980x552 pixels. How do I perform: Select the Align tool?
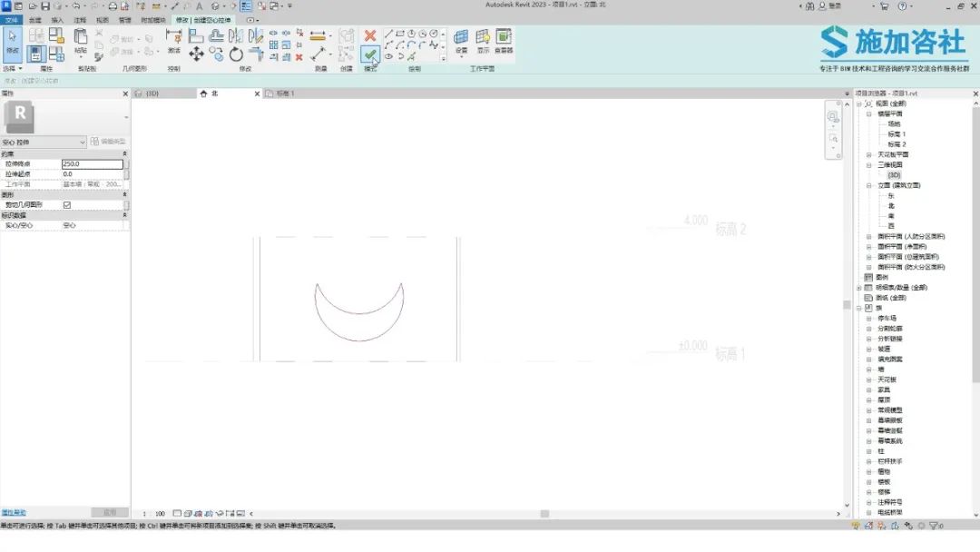click(x=196, y=35)
